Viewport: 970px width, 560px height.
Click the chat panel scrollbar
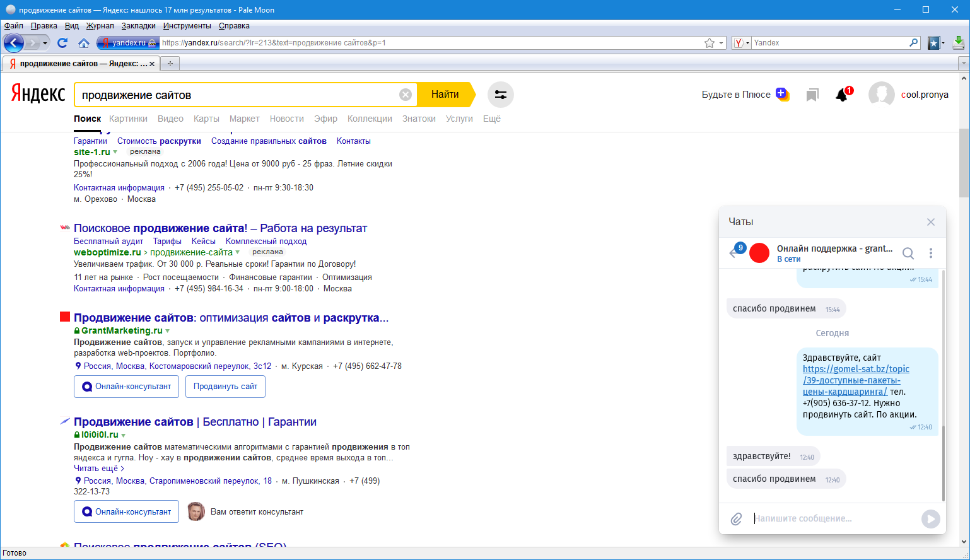943,463
